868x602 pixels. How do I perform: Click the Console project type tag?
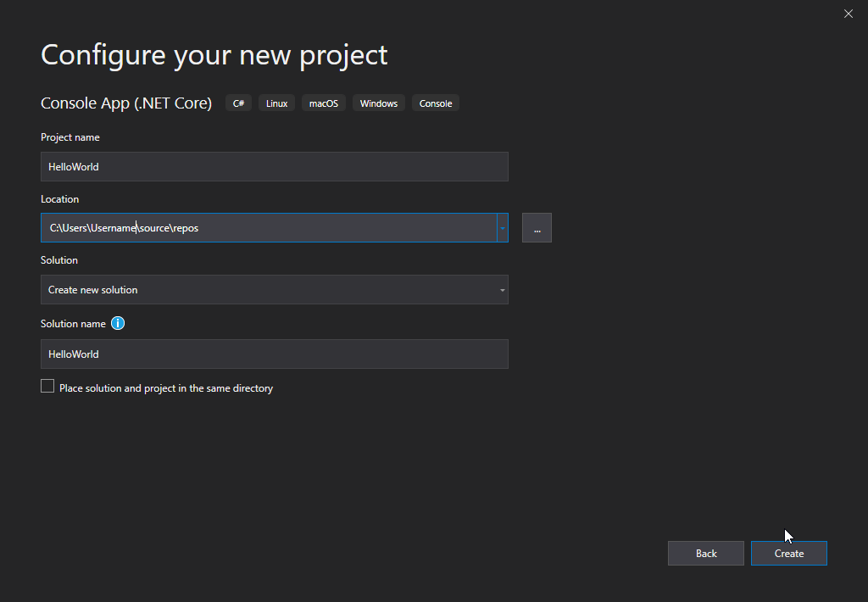pos(436,103)
